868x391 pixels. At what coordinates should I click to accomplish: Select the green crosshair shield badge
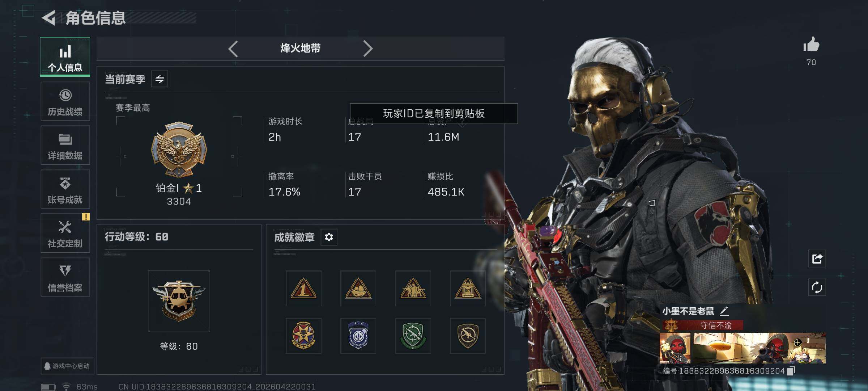point(413,336)
